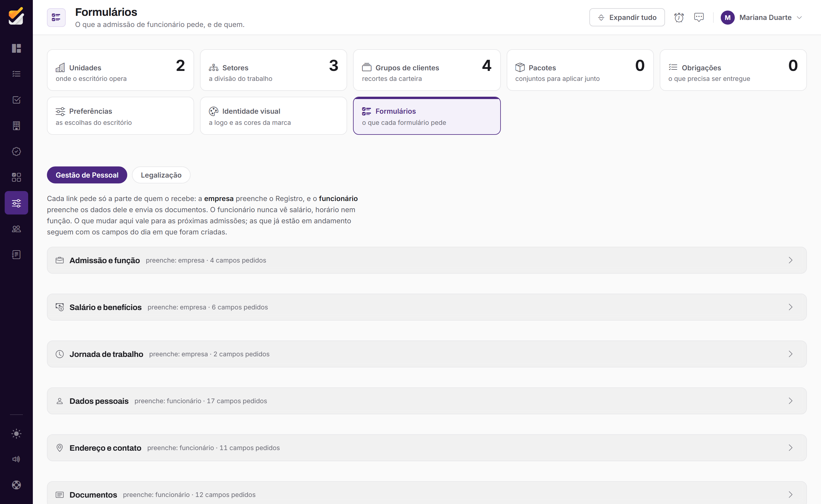The image size is (821, 504).
Task: Expand the Endereço e contato section
Action: 427,448
